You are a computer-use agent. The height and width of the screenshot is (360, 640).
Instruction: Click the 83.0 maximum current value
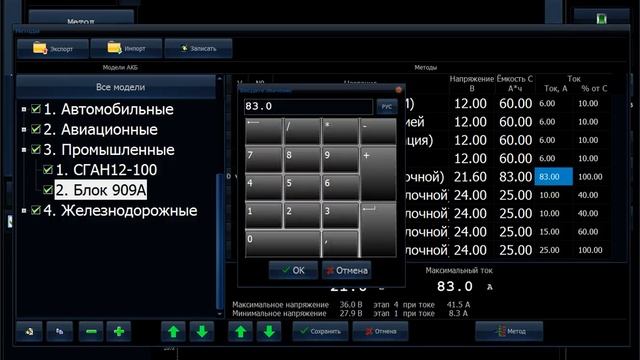[455, 287]
